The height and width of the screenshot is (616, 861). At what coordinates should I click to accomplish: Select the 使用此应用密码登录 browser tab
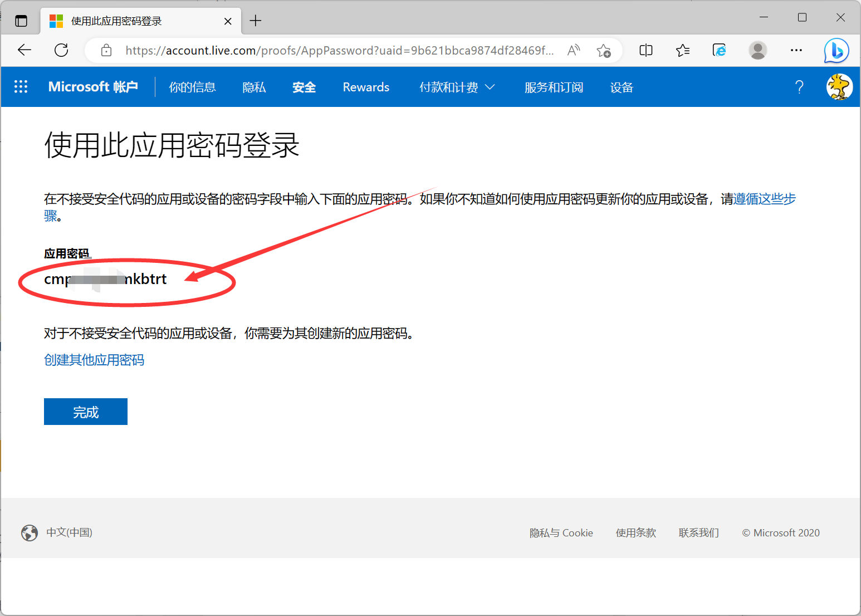[141, 21]
